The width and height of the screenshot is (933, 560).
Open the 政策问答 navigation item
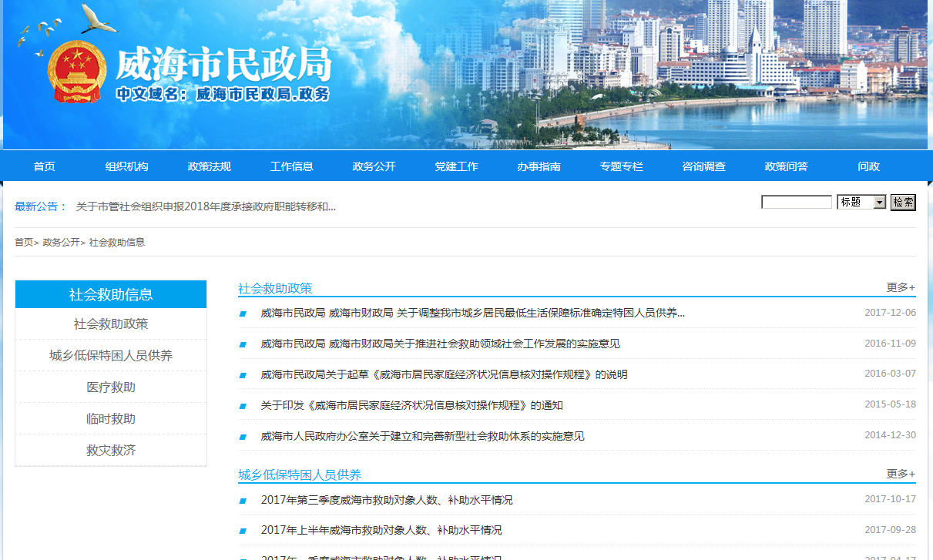[x=786, y=166]
